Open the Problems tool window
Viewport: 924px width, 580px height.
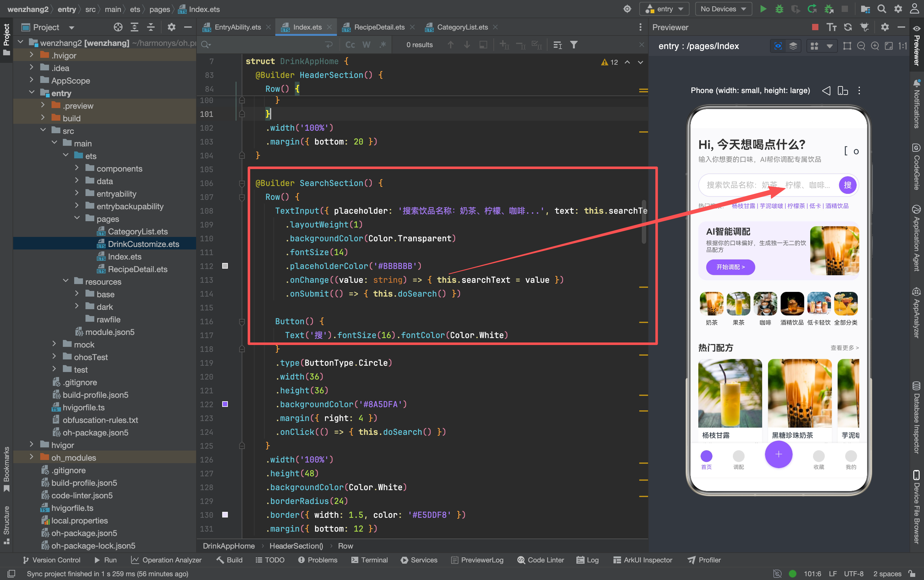coord(317,560)
